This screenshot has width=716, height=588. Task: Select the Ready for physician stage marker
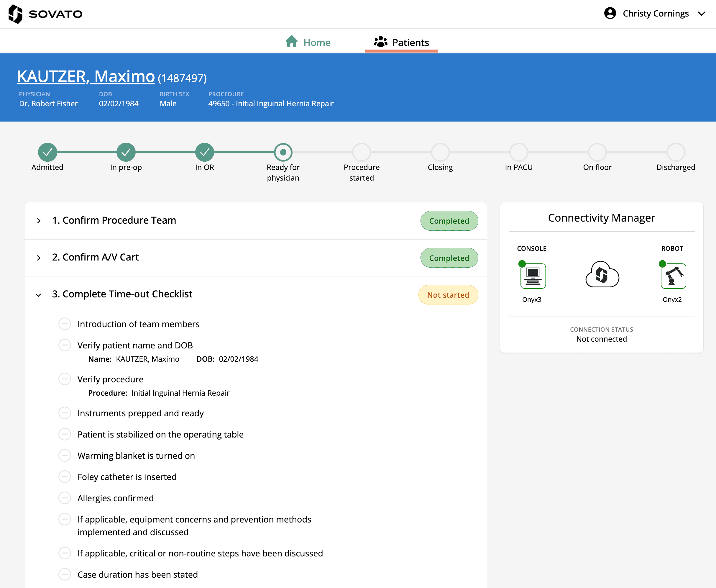283,153
